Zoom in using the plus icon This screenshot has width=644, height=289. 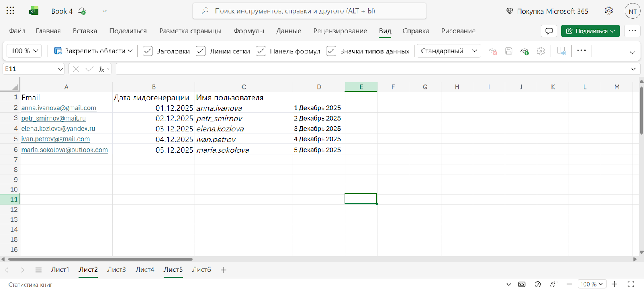coord(614,284)
